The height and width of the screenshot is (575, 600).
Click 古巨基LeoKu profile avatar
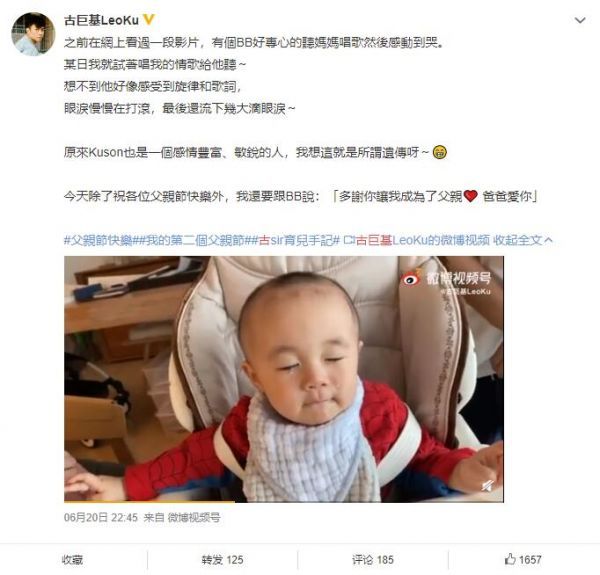[33, 34]
